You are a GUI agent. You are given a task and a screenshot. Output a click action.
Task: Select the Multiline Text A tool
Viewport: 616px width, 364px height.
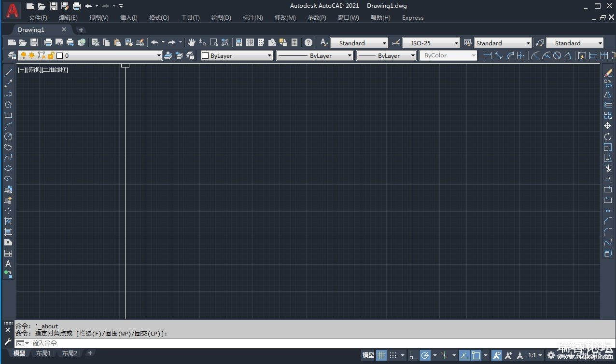(8, 264)
